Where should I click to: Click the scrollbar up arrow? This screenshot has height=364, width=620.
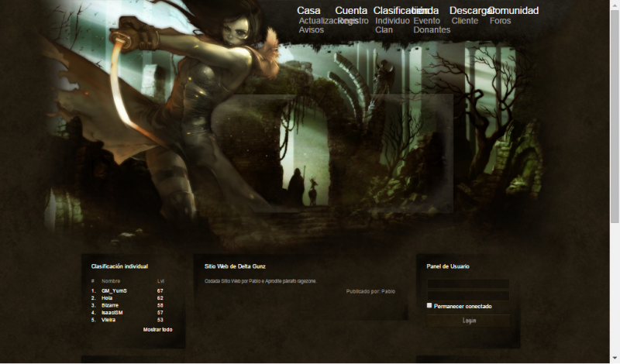615,4
